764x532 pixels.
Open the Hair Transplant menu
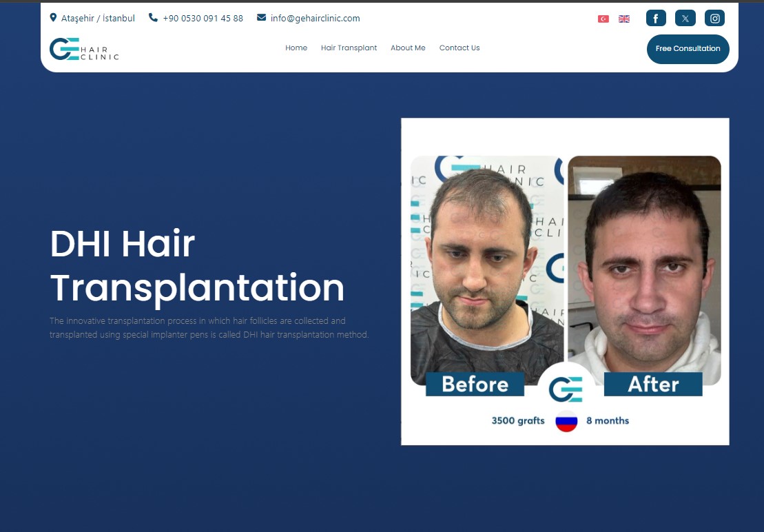tap(349, 48)
